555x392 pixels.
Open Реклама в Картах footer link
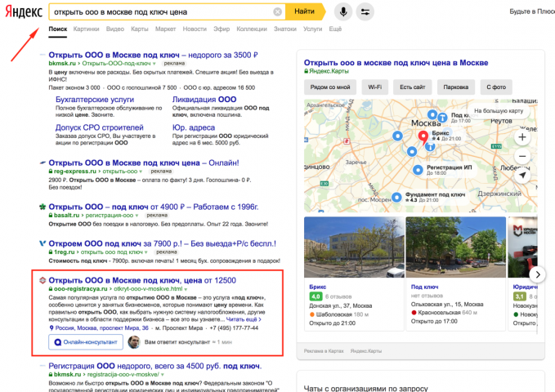click(324, 351)
